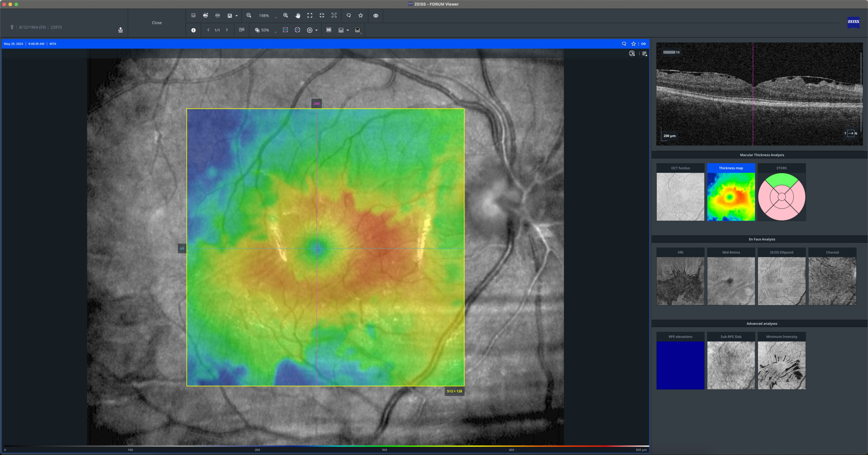
Task: Open the RPE elevations analysis
Action: pos(680,361)
